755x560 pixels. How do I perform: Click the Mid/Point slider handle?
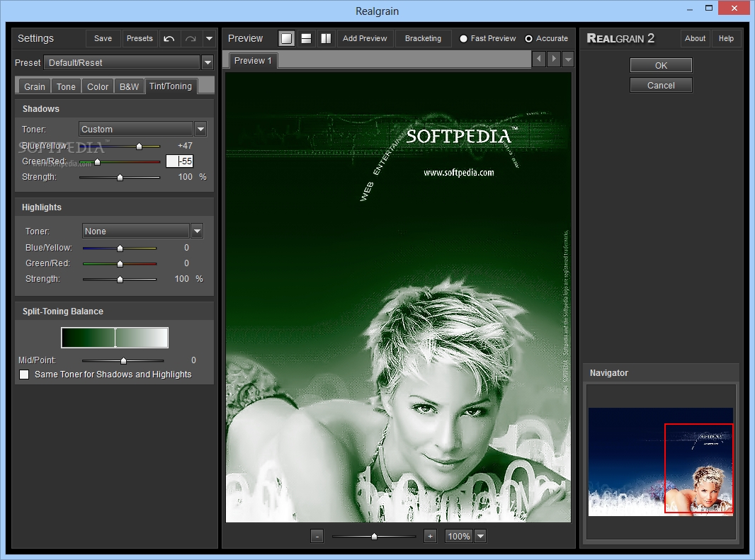[x=123, y=360]
